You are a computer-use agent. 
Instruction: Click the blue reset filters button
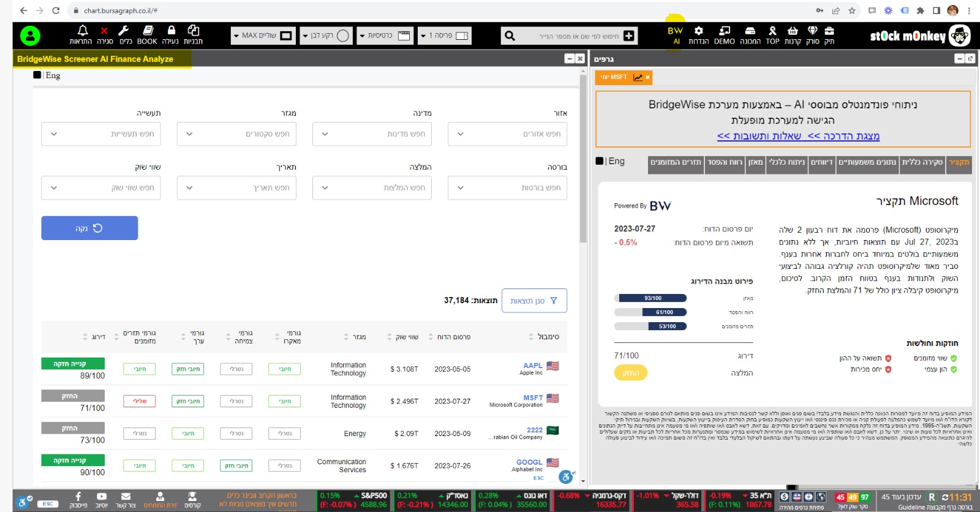click(x=89, y=228)
